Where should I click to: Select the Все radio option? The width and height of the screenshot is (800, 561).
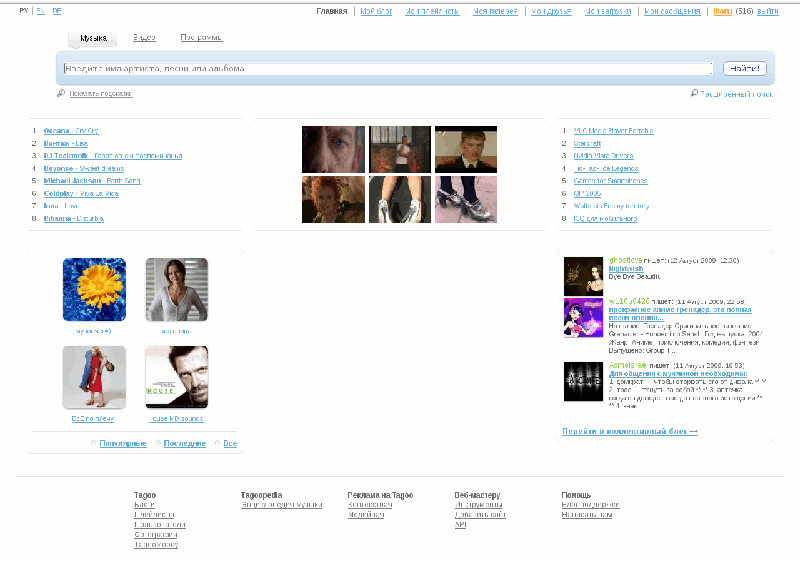click(x=218, y=443)
